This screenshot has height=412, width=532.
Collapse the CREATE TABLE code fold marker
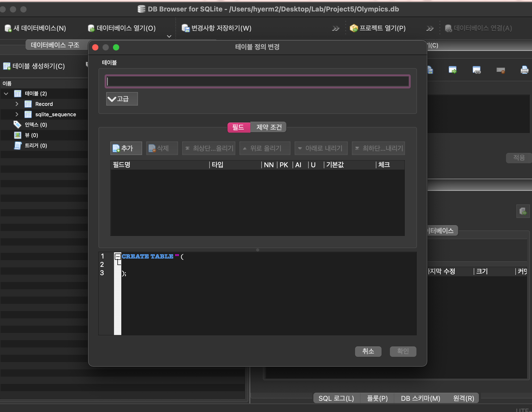(x=118, y=256)
